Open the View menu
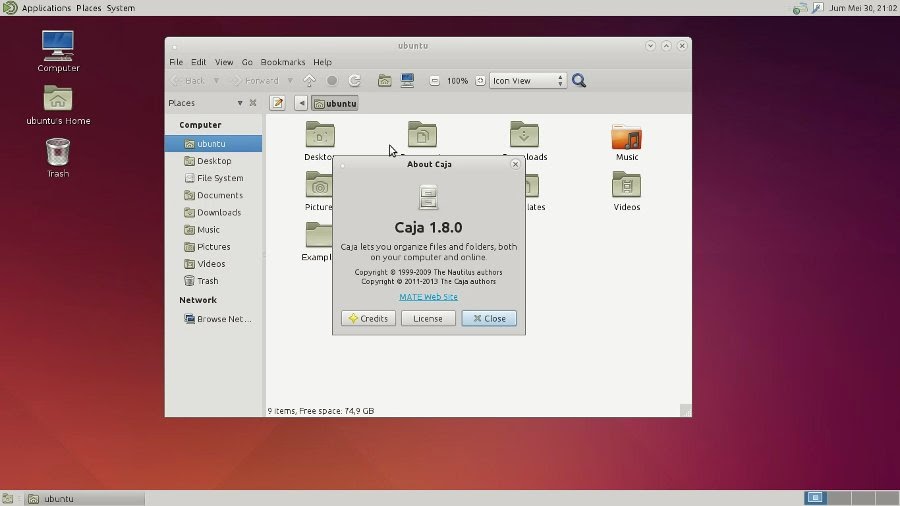This screenshot has width=900, height=506. click(x=224, y=62)
